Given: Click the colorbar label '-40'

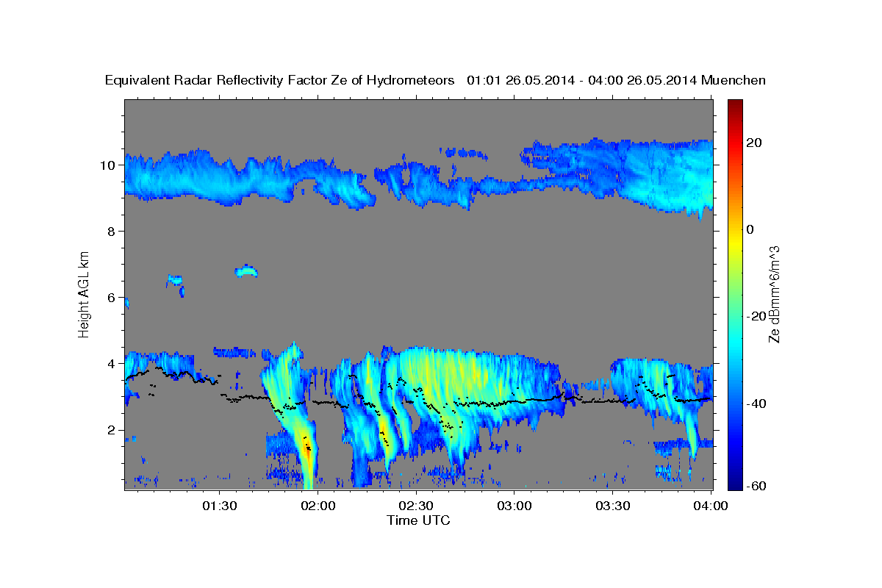Looking at the screenshot, I should tap(757, 403).
